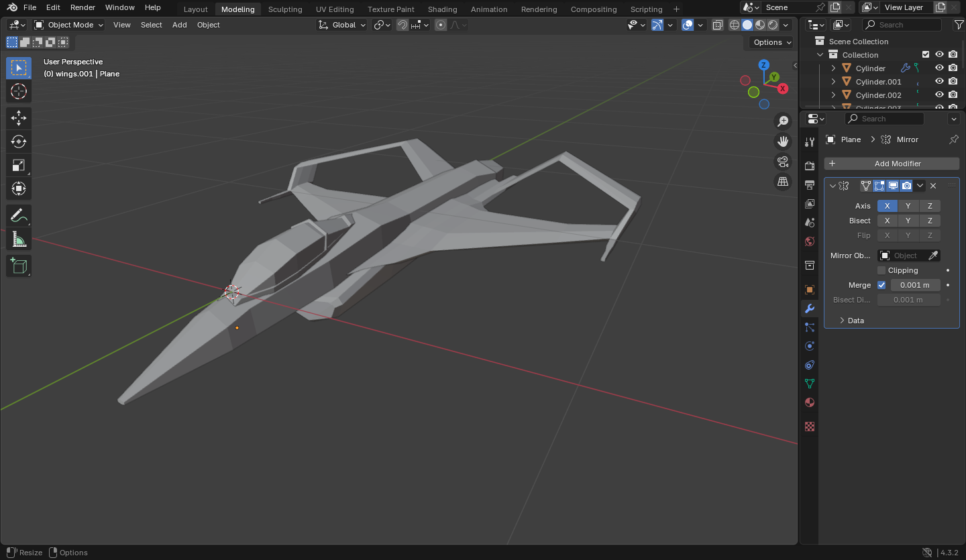Open the Material properties tab
Viewport: 966px width, 560px height.
point(810,402)
